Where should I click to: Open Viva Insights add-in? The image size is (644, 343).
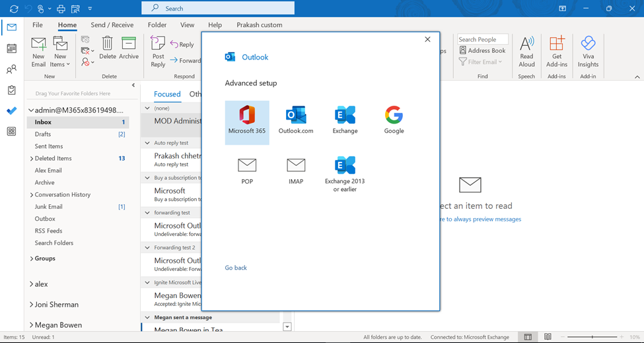[x=588, y=52]
